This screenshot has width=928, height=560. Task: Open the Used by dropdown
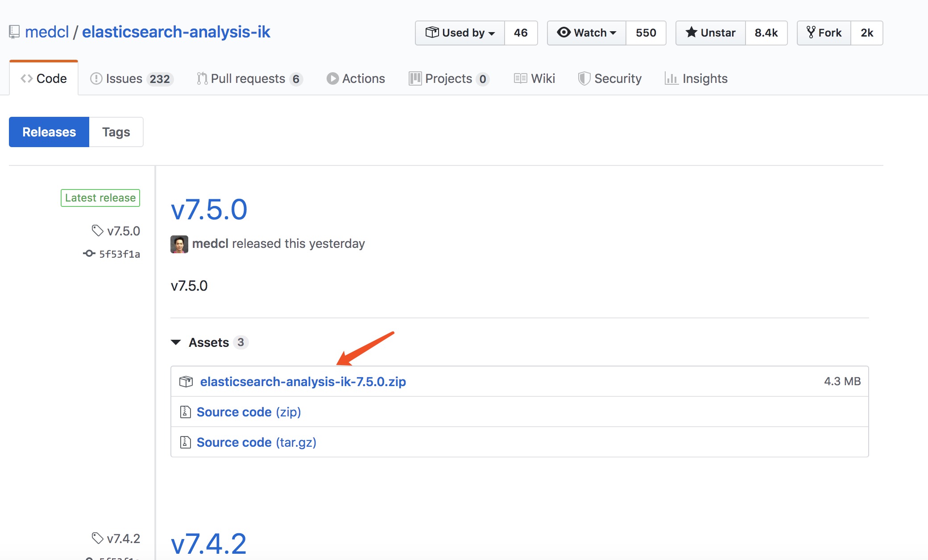460,33
